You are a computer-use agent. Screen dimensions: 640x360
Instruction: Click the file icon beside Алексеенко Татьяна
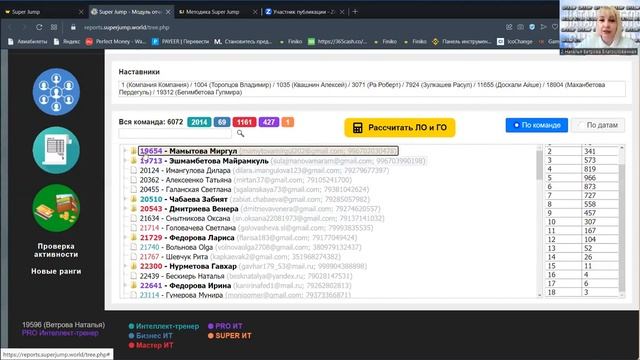coord(133,180)
